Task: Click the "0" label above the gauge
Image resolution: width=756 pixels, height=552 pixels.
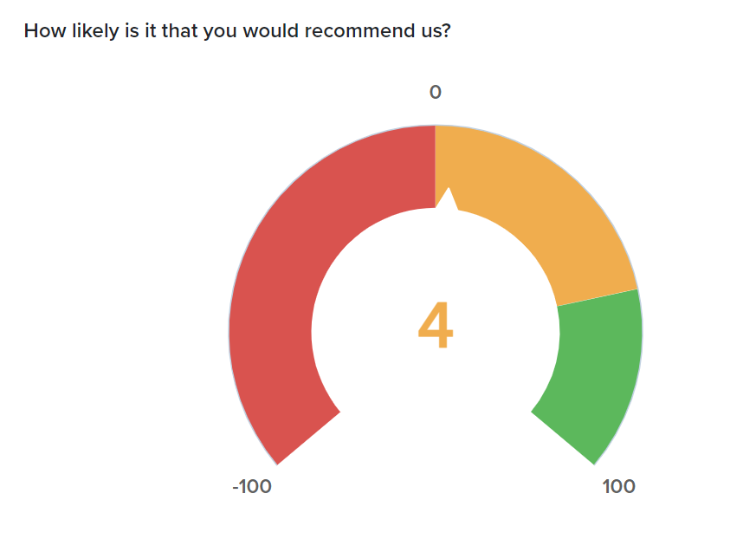Action: pos(436,92)
